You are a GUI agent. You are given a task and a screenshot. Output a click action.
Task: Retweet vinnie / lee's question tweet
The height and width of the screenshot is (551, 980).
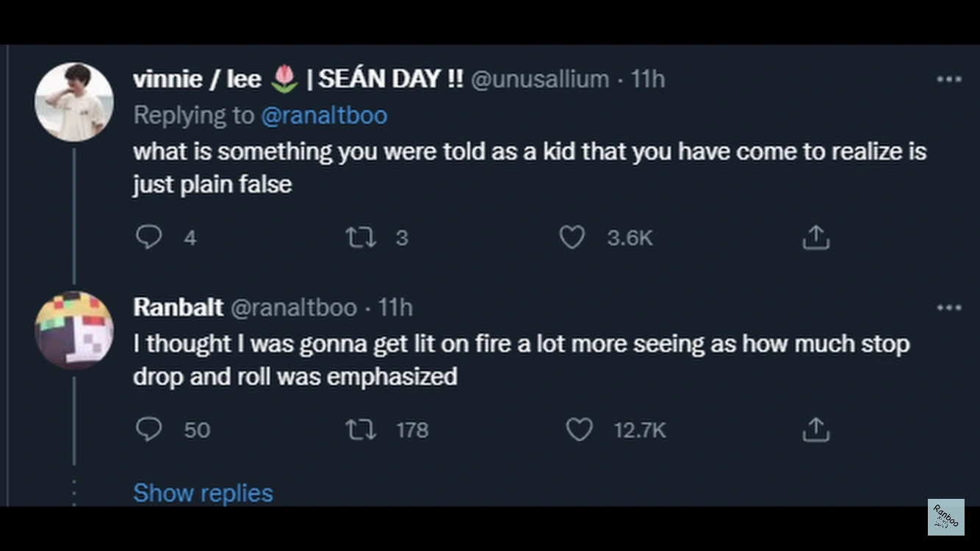pyautogui.click(x=360, y=237)
